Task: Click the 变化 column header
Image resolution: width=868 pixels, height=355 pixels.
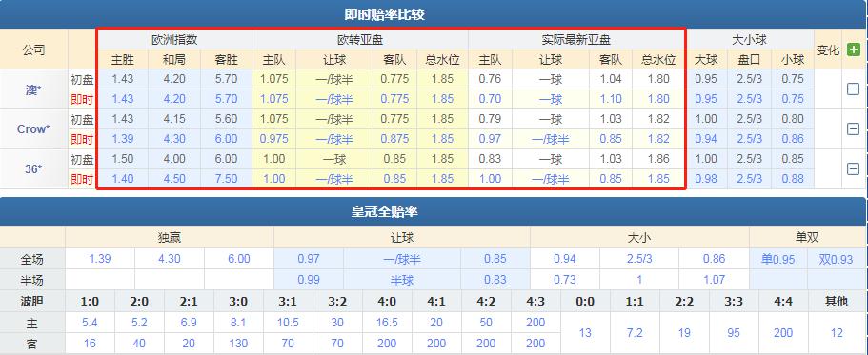Action: click(828, 50)
